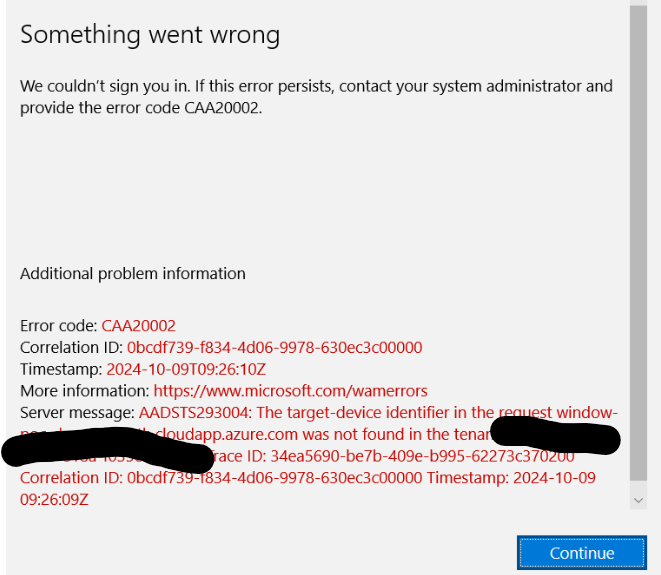Click the scroll down arrow
The width and height of the screenshot is (661, 575).
click(x=638, y=500)
